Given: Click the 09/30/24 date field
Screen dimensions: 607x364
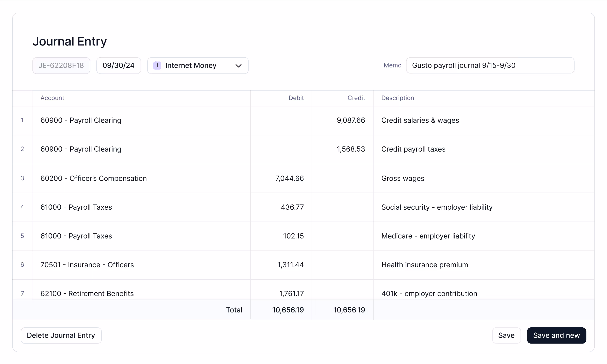Looking at the screenshot, I should point(118,66).
